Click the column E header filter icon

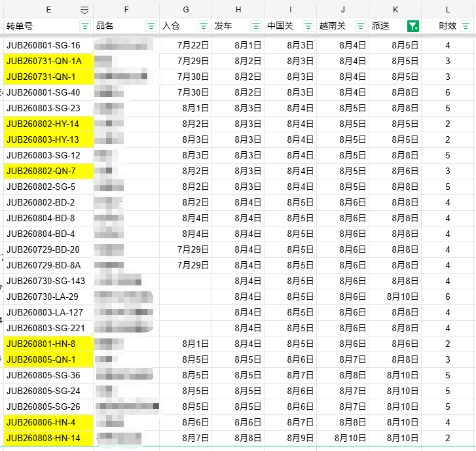[x=84, y=10]
